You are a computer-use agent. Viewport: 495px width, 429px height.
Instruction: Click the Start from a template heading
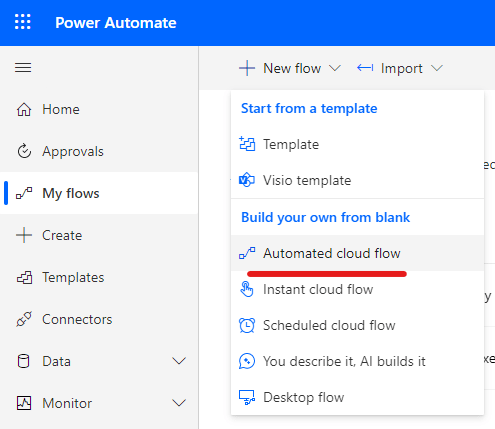pos(309,108)
